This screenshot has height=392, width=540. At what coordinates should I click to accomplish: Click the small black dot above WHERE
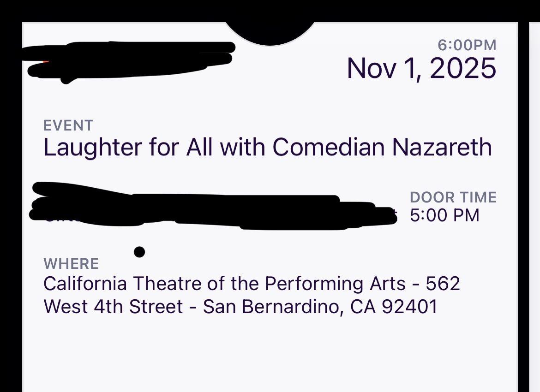[139, 252]
